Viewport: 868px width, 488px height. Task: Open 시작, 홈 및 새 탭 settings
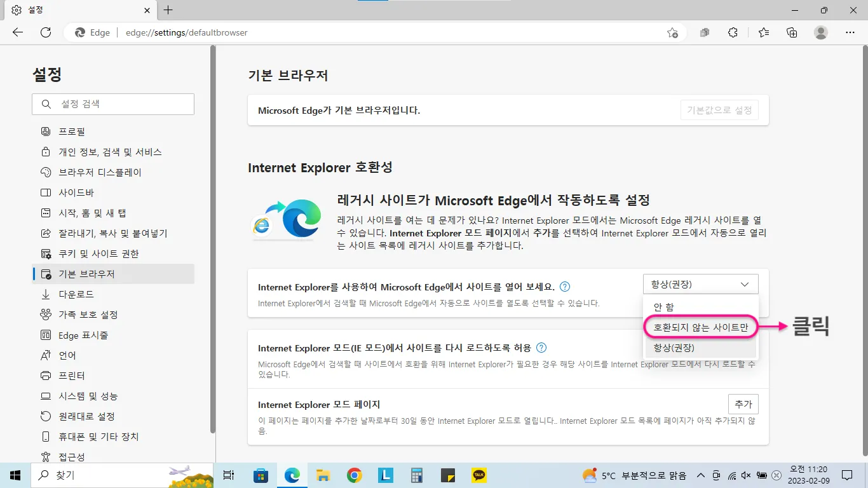(x=113, y=213)
